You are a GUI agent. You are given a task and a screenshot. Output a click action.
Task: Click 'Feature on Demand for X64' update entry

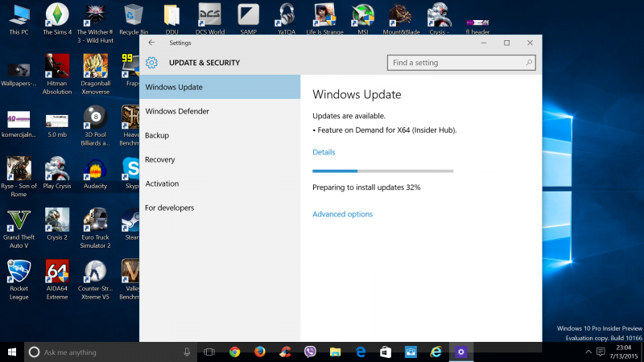(385, 130)
